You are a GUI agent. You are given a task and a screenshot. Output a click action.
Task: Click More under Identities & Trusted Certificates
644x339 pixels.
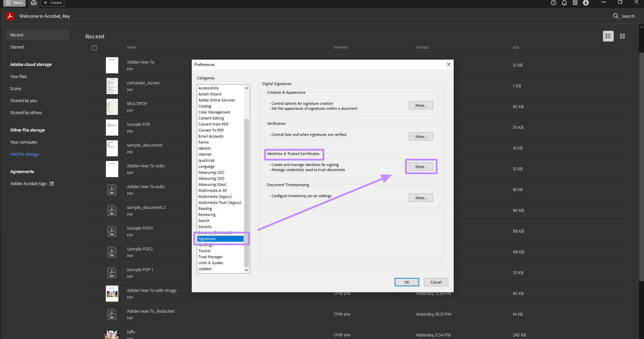(x=421, y=167)
